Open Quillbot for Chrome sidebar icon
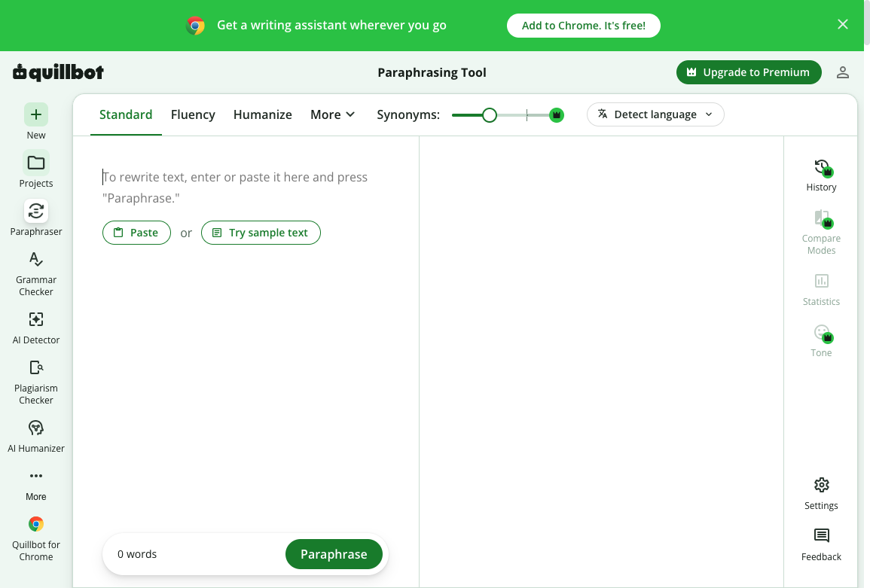The height and width of the screenshot is (588, 870). pyautogui.click(x=36, y=524)
